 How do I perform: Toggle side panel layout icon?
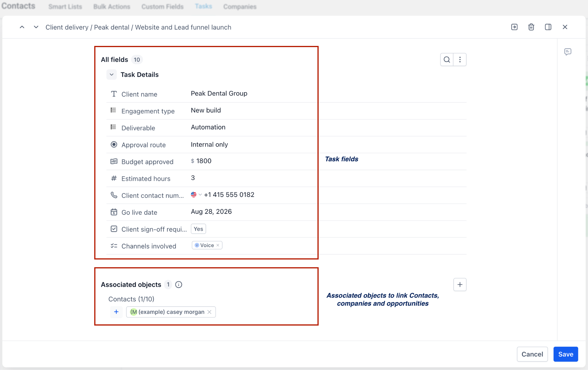click(548, 27)
